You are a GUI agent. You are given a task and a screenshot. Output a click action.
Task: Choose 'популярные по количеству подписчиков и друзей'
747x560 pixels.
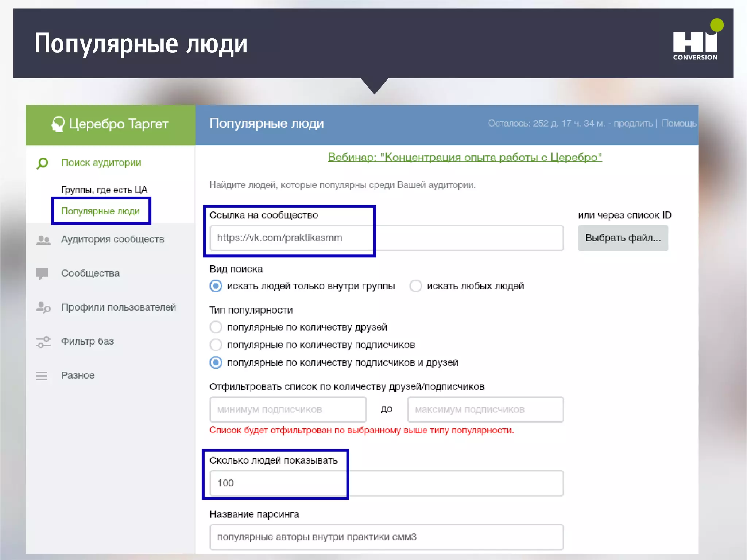pos(216,362)
